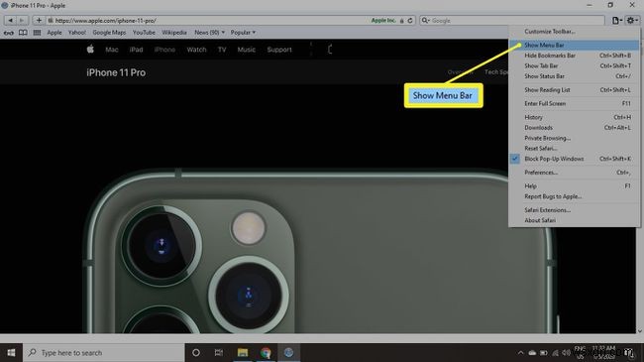Go to Music in the Apple nav
Viewport: 644px width, 362px height.
pyautogui.click(x=246, y=50)
